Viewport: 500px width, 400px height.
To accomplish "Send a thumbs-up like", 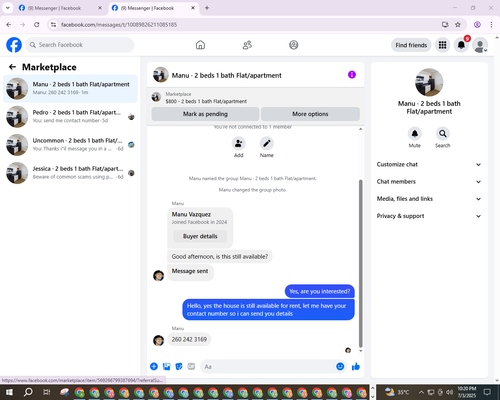I will coord(356,367).
